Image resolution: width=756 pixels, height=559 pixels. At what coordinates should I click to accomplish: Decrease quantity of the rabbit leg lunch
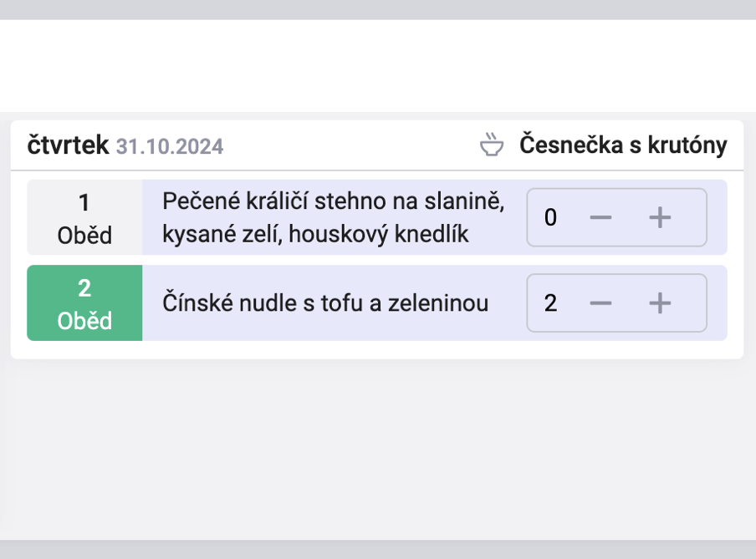click(x=600, y=218)
